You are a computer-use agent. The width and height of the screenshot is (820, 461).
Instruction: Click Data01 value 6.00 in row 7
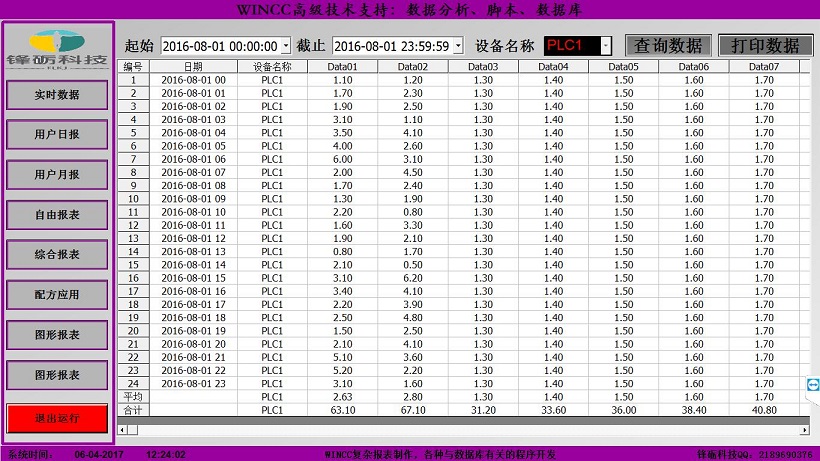(343, 159)
